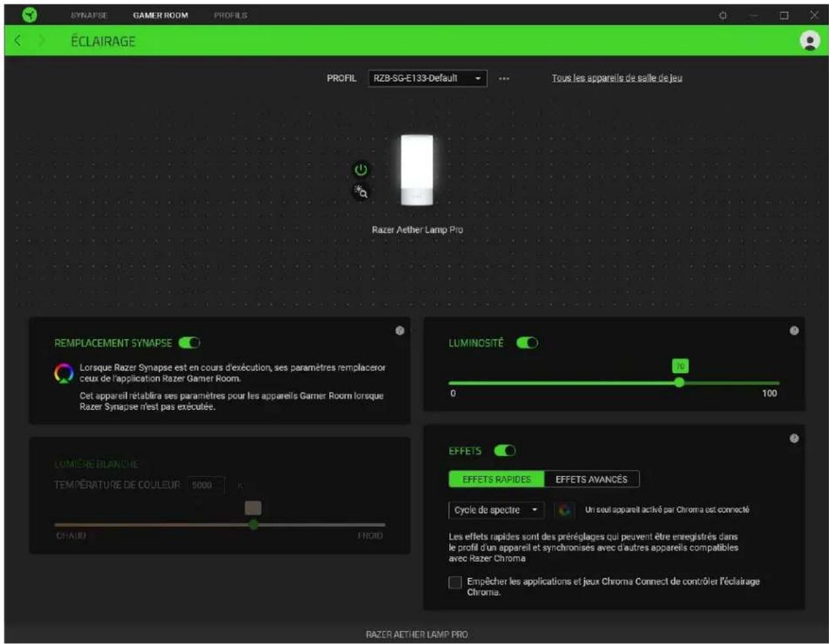
Task: Expand the RZB-SG-E133-Default profile dropdown
Action: tap(427, 78)
